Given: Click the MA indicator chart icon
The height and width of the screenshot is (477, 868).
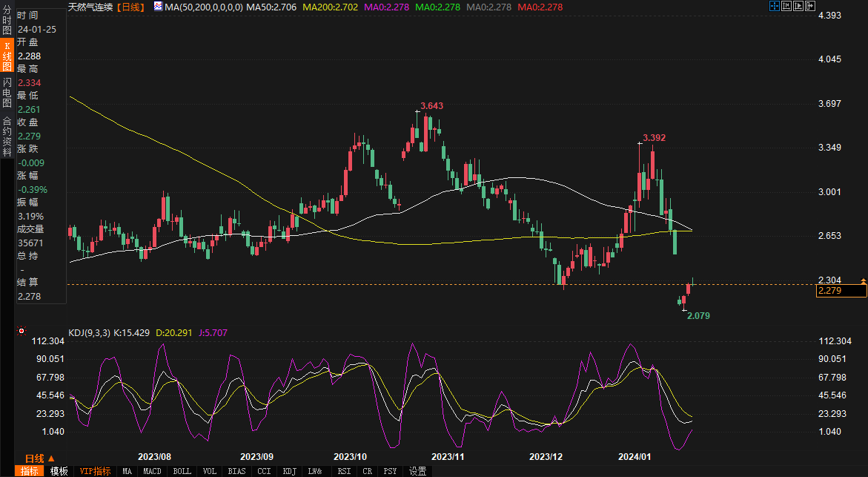Looking at the screenshot, I should [158, 7].
